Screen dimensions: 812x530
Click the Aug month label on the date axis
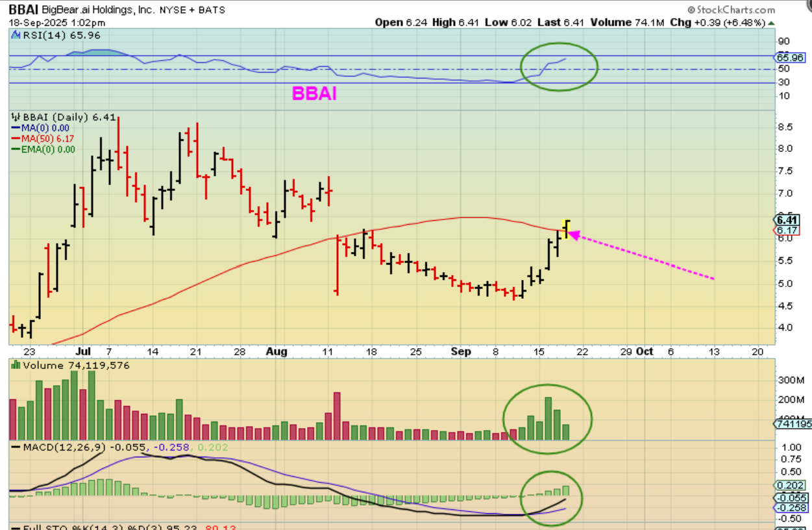coord(277,351)
